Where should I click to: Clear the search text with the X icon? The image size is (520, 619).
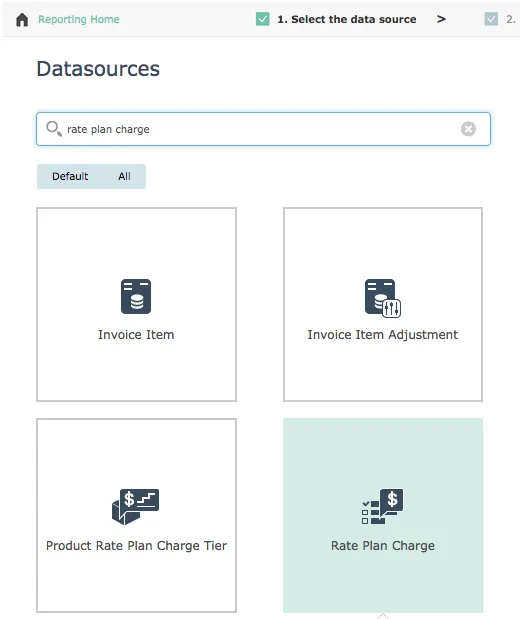(x=468, y=129)
